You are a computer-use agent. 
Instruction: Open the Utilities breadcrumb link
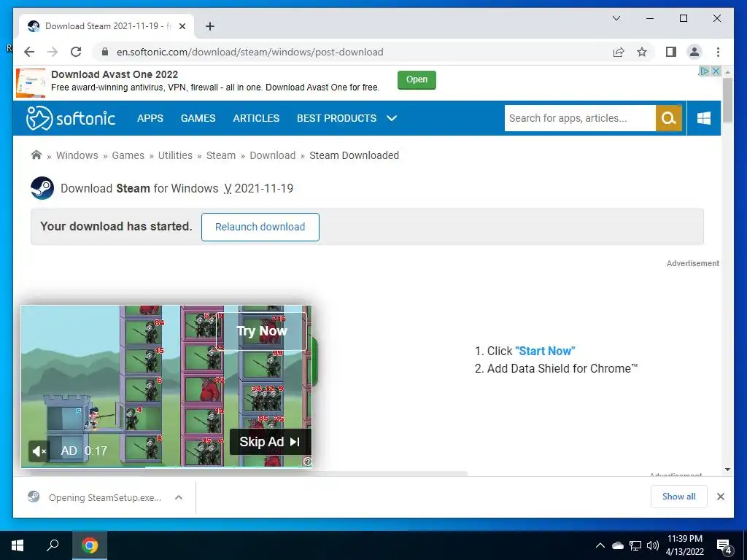175,155
